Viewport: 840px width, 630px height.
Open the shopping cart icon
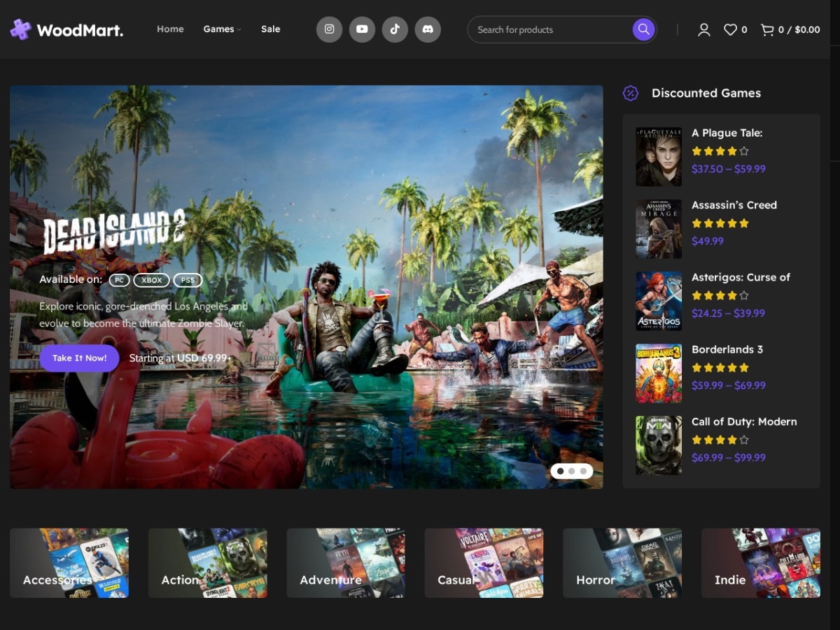point(767,29)
